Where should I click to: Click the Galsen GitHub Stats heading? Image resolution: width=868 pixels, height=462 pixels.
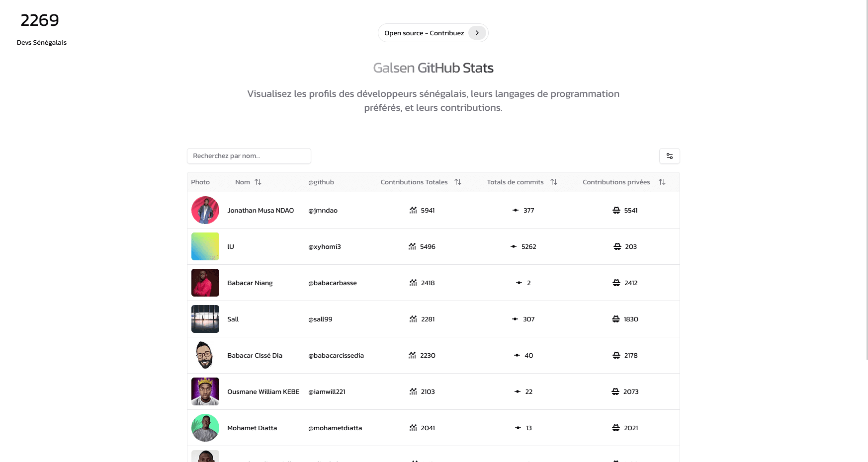[x=433, y=68]
